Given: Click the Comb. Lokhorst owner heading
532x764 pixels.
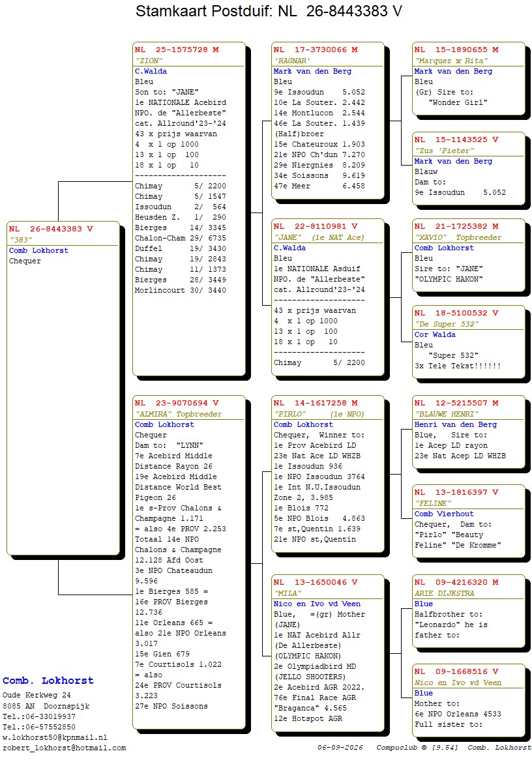Looking at the screenshot, I should tap(48, 680).
